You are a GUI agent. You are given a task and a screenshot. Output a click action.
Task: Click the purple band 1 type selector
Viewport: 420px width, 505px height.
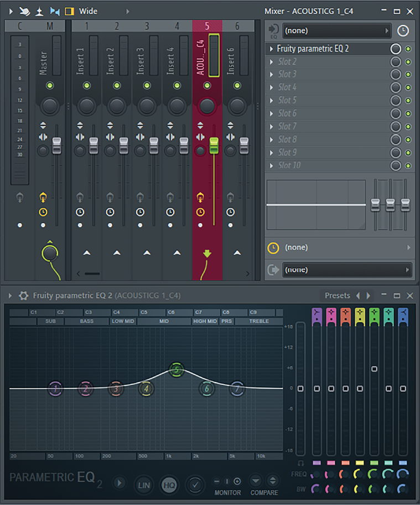(317, 316)
